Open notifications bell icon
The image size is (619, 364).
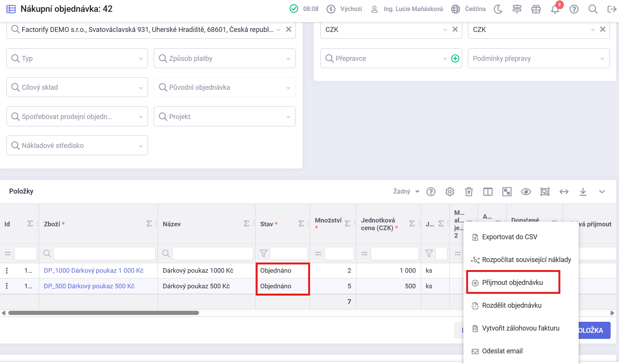(x=555, y=9)
